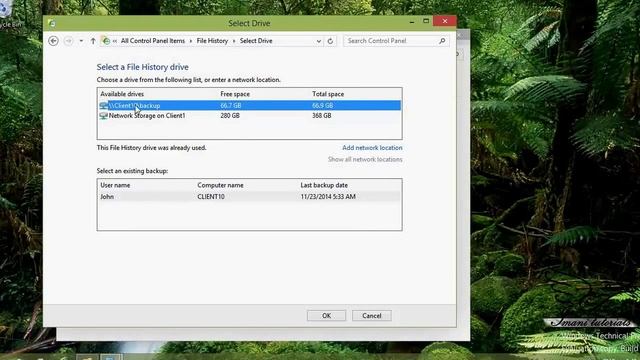Click the User name column header
Screen dimensions: 640x360
[115, 185]
